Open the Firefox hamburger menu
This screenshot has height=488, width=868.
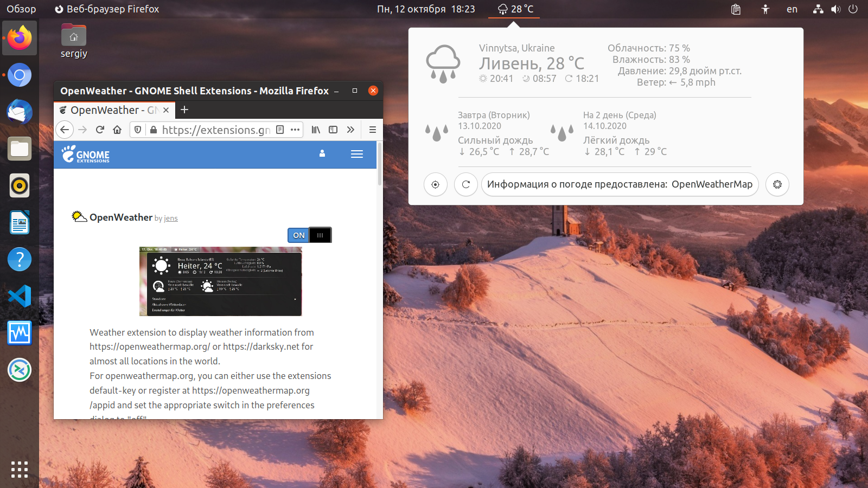point(373,130)
